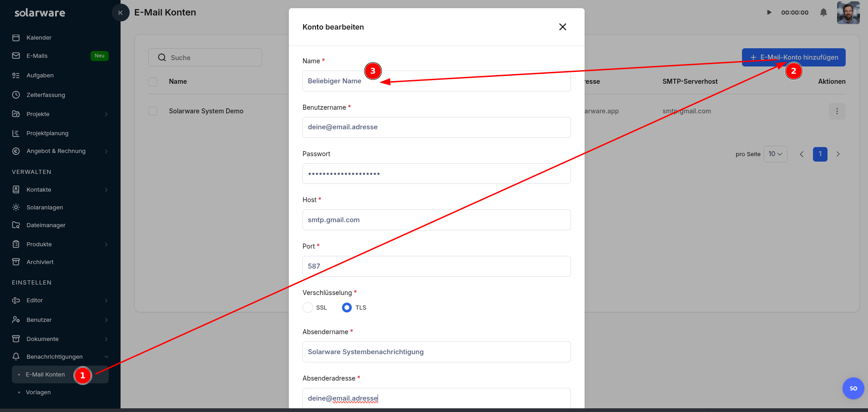Click the Host field with smtp.gmail.com

pyautogui.click(x=437, y=220)
